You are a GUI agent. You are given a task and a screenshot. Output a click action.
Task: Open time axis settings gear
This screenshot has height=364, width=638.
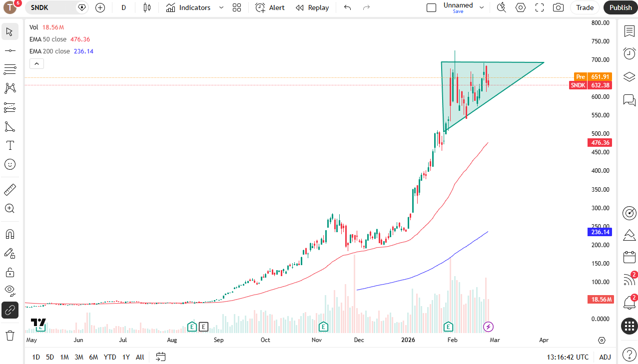602,340
